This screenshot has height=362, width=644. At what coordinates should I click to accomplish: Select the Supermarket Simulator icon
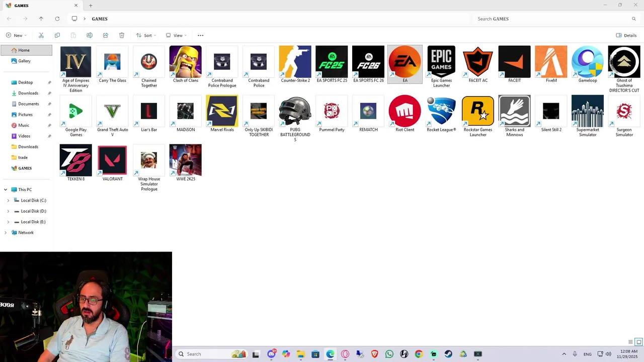588,111
